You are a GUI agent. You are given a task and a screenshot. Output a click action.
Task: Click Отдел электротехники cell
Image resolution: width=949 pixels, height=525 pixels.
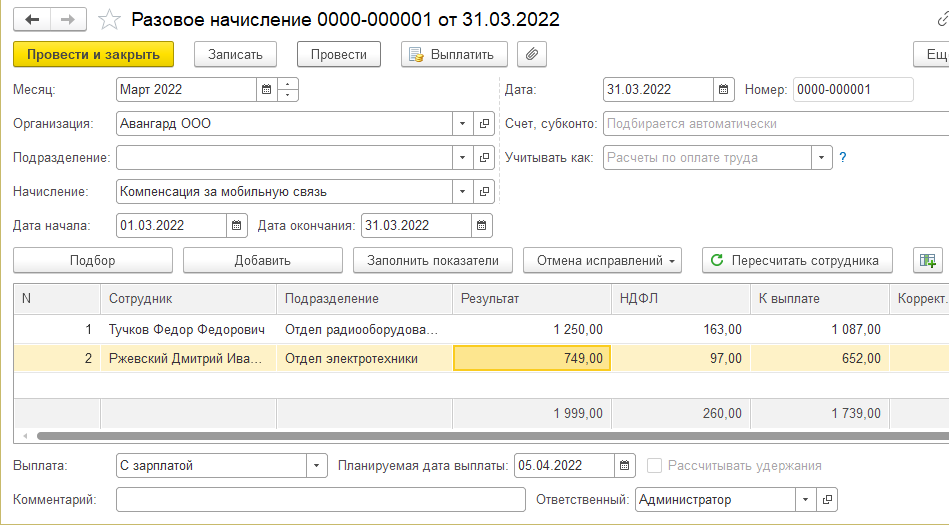click(x=364, y=358)
